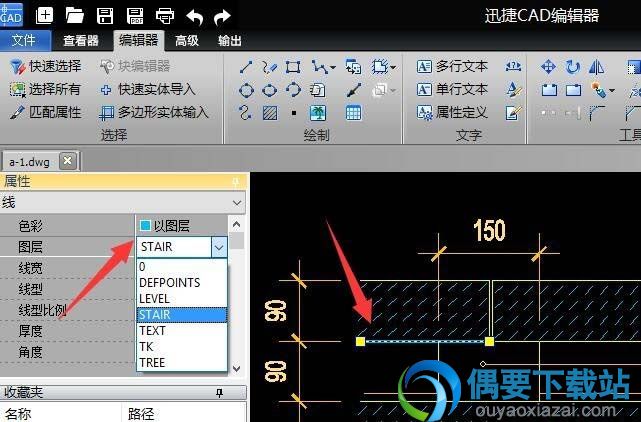This screenshot has width=641, height=422.
Task: Switch to the 高级 tab
Action: pyautogui.click(x=187, y=40)
